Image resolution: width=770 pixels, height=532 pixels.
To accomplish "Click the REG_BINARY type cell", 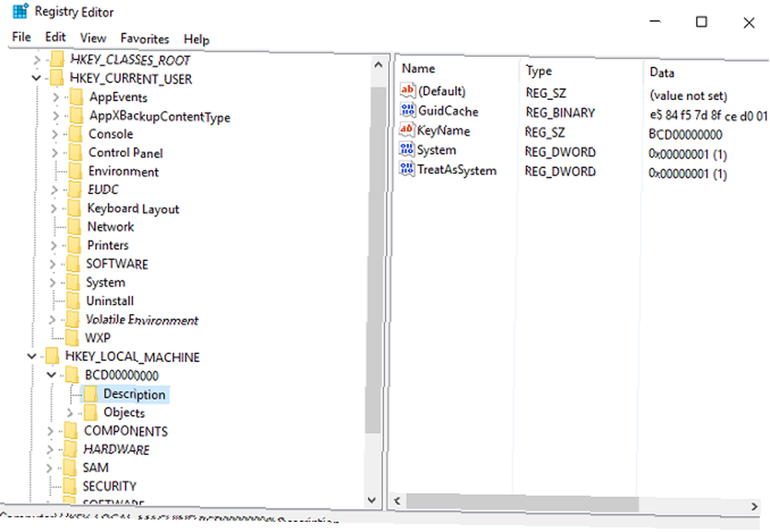I will point(560,112).
